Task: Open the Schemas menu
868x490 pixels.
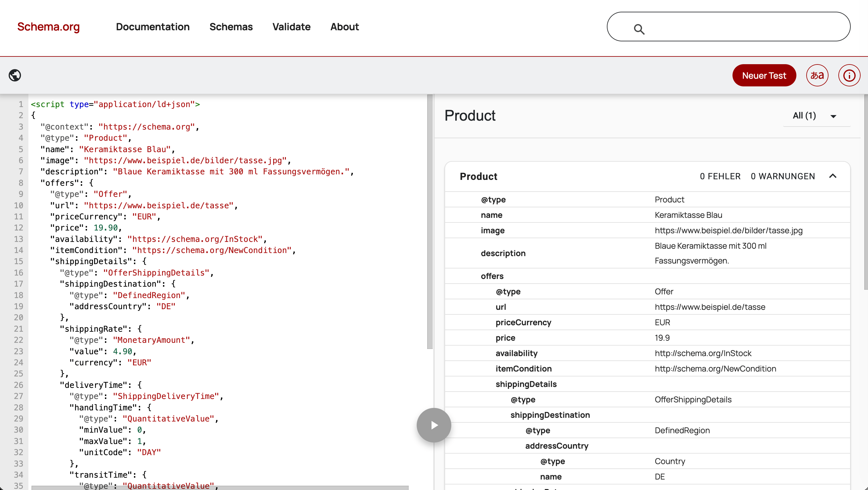Action: pos(231,27)
